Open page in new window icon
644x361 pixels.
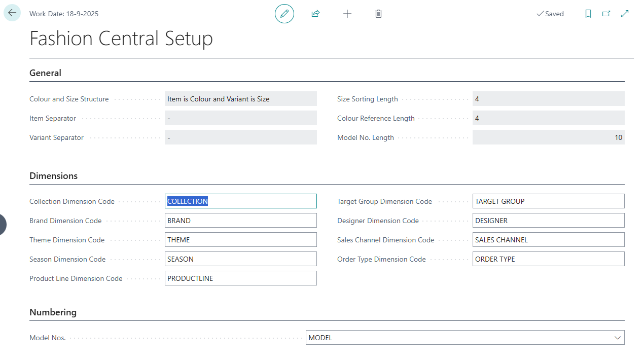(x=606, y=14)
